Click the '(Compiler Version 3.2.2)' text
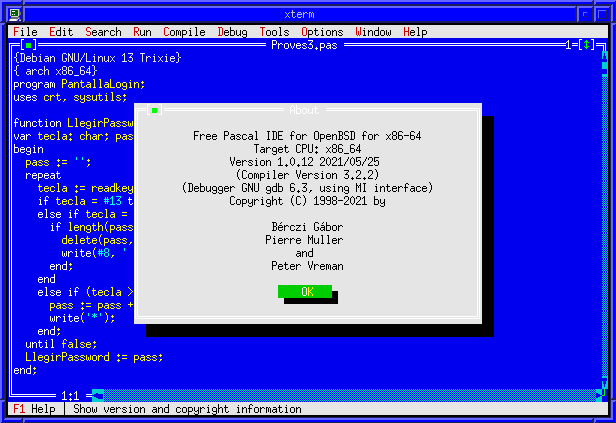The height and width of the screenshot is (423, 616). click(x=307, y=175)
